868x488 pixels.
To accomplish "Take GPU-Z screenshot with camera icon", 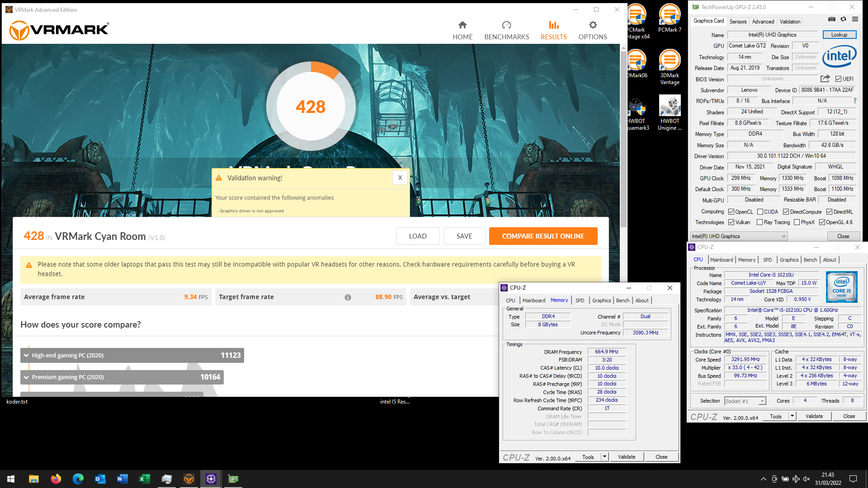I will (831, 19).
